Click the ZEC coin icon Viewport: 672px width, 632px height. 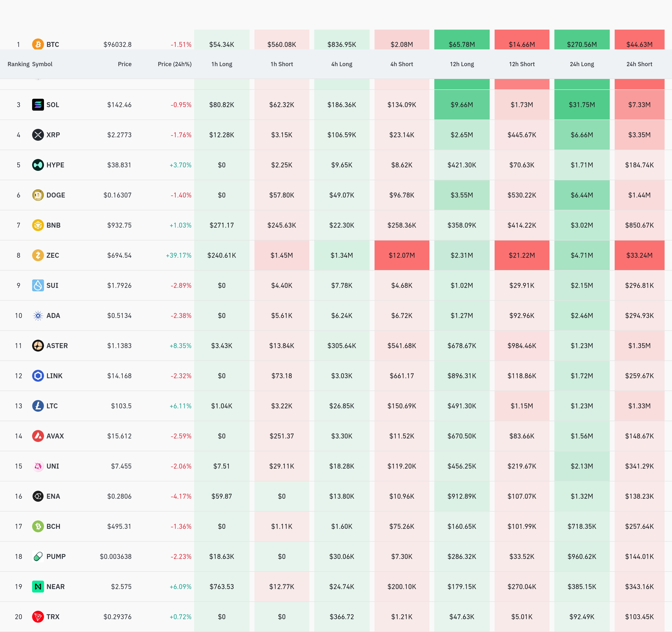click(x=38, y=255)
